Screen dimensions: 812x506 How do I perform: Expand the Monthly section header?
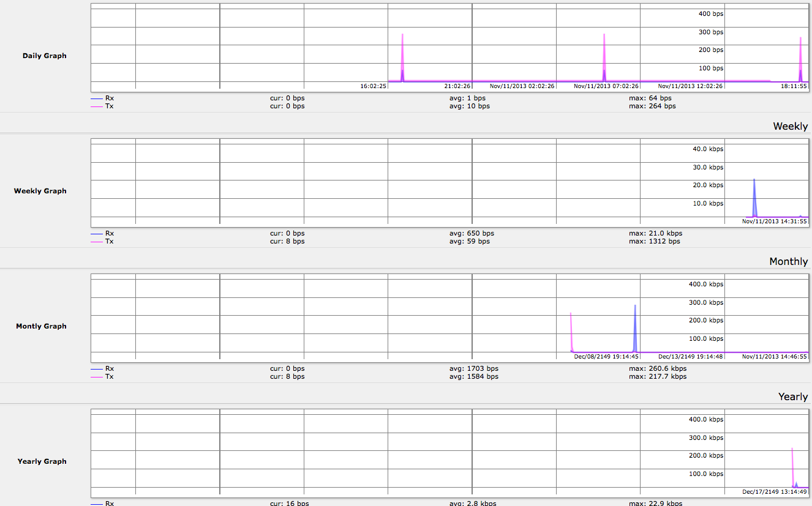tap(788, 261)
